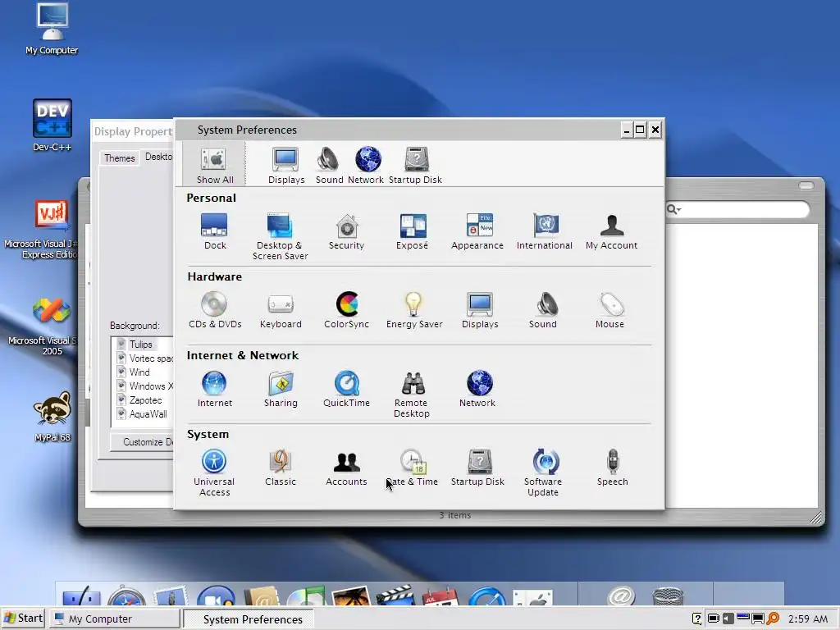Click System Preferences taskbar button

click(249, 619)
